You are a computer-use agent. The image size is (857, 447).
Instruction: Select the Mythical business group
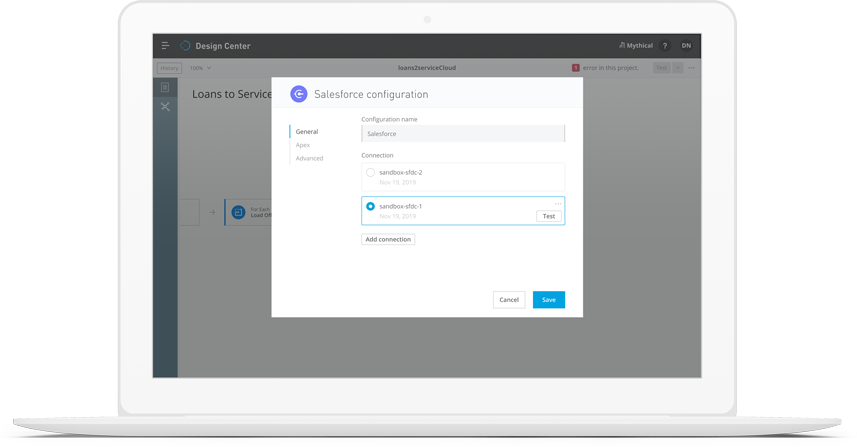(x=636, y=46)
